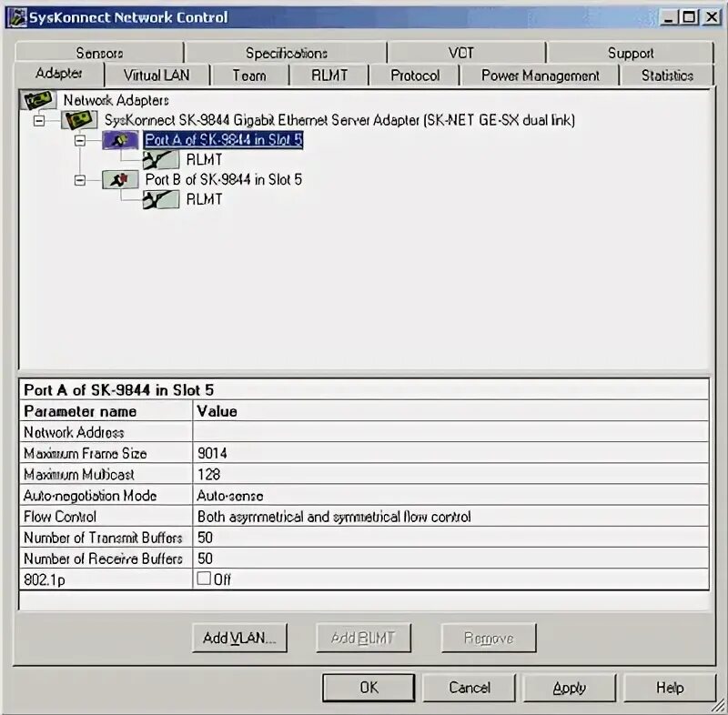The height and width of the screenshot is (715, 728).
Task: Click the 'Maximum Multicast' parameter name
Action: pos(79,474)
